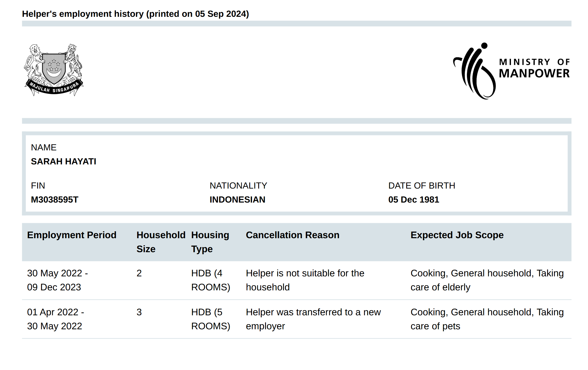The image size is (588, 370).
Task: Click the Employment Period column header
Action: tap(72, 235)
